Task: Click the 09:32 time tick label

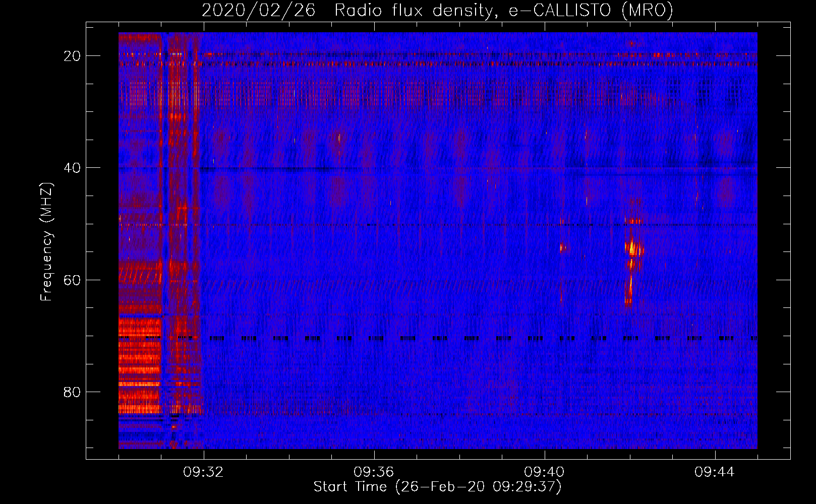Action: (x=203, y=472)
